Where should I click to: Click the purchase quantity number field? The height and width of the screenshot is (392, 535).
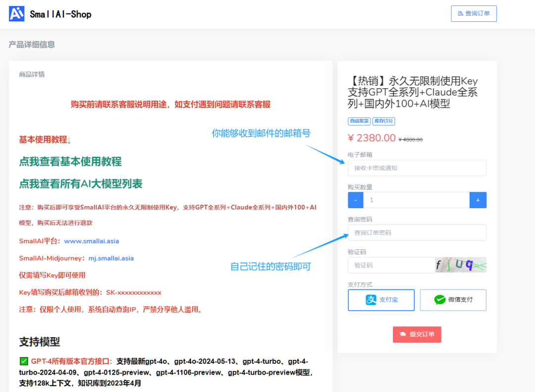coord(416,200)
